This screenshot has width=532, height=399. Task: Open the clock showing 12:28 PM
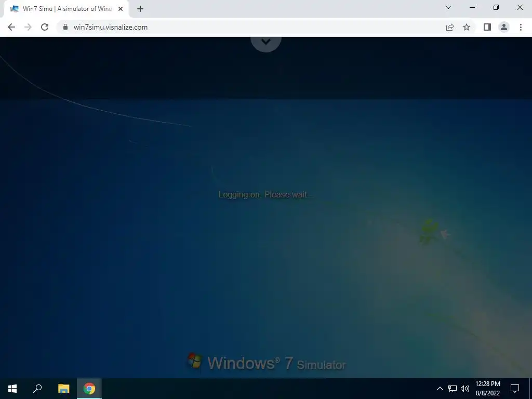[x=488, y=389]
